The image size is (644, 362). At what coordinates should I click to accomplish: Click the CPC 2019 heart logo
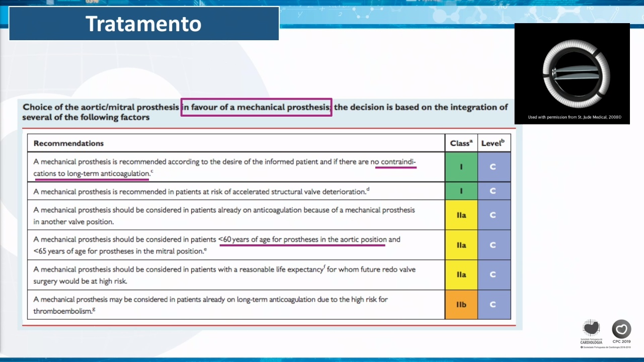621,332
